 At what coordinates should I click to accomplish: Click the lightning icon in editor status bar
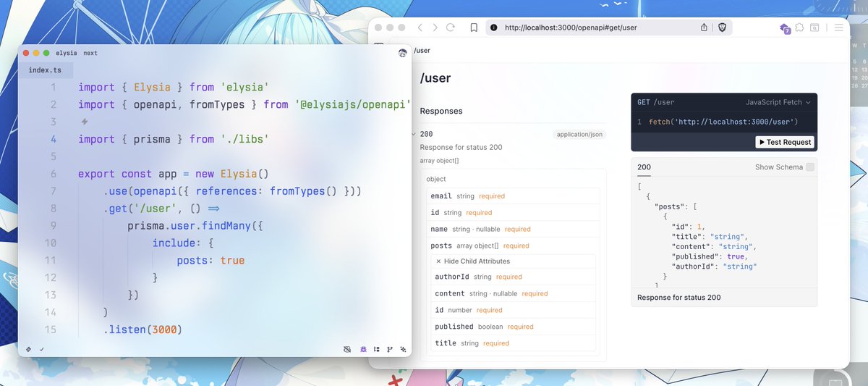[28, 349]
